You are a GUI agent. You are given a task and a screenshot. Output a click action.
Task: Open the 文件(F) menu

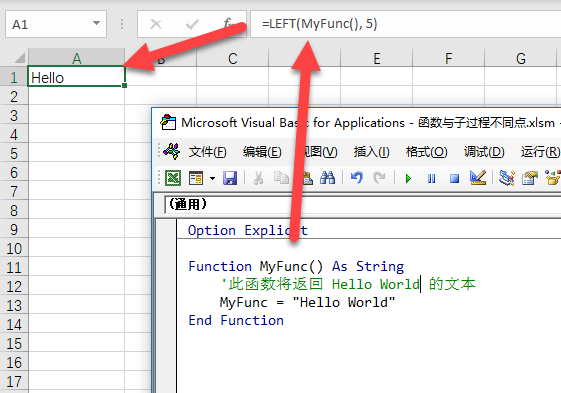tap(208, 152)
